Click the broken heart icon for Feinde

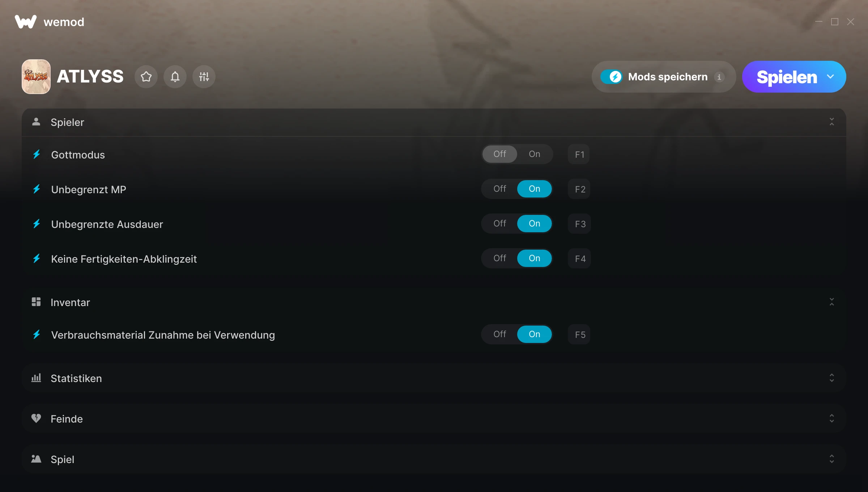(36, 419)
